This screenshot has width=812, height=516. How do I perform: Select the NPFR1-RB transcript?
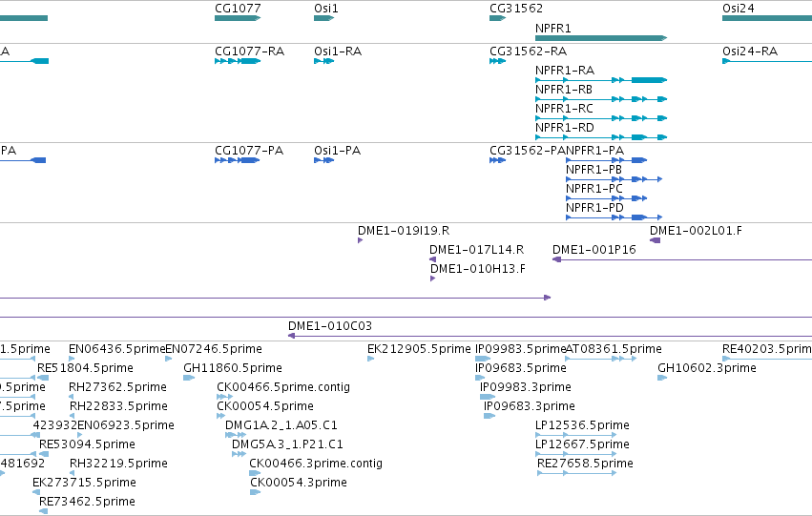pyautogui.click(x=601, y=99)
